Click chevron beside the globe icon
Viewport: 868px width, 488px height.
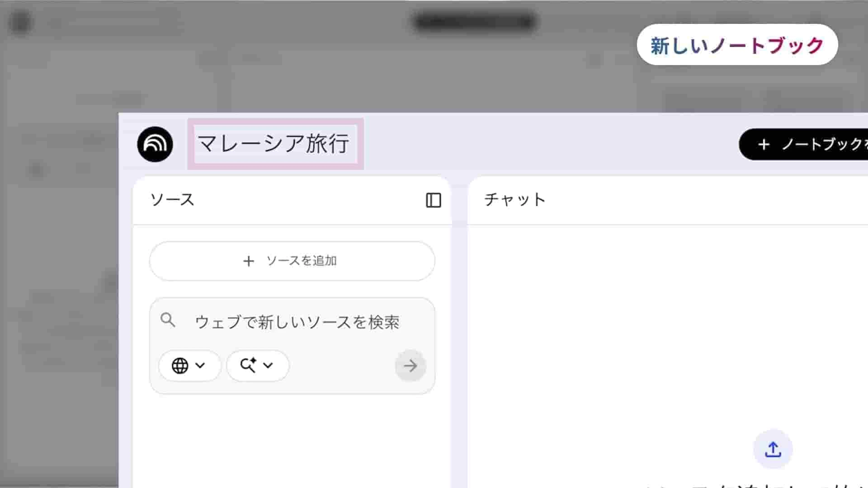pyautogui.click(x=200, y=365)
